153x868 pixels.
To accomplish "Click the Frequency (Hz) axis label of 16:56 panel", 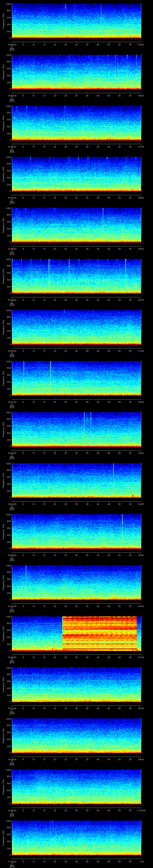I will click(4, 633).
